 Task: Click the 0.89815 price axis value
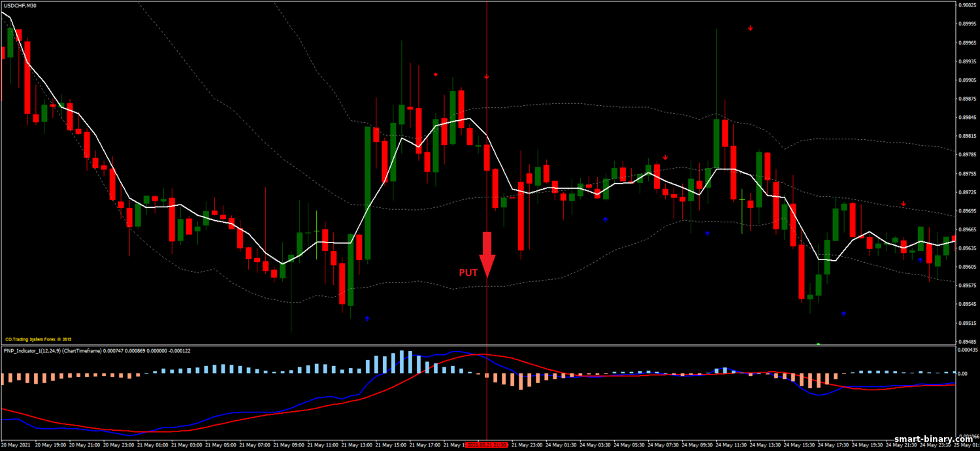967,136
